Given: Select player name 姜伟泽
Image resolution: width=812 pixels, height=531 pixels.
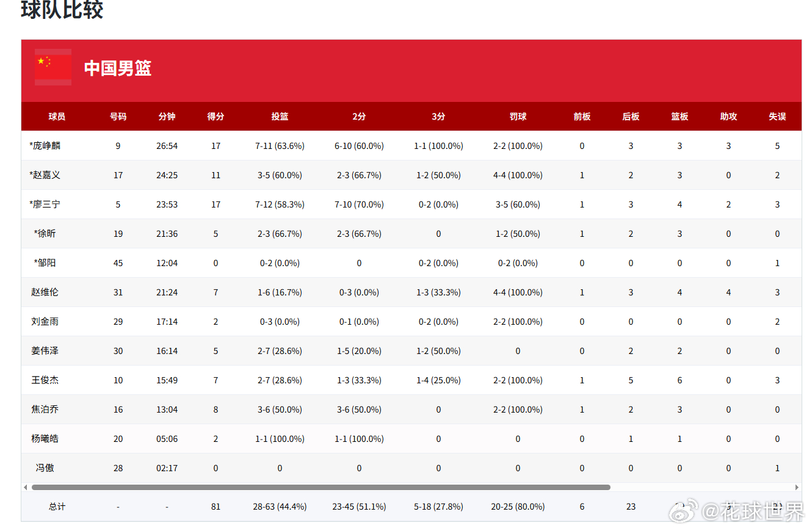Looking at the screenshot, I should (x=45, y=351).
